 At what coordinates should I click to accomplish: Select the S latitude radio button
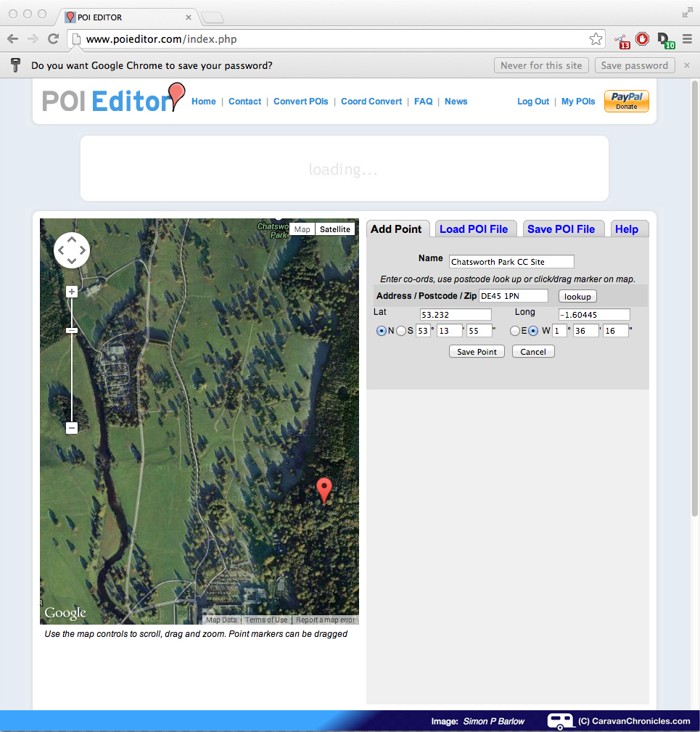(x=401, y=331)
